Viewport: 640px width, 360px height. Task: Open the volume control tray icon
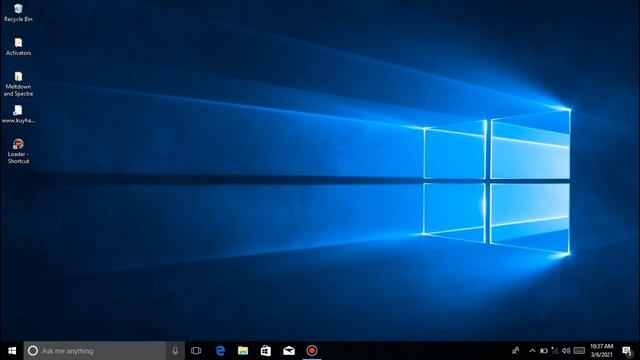pyautogui.click(x=566, y=351)
